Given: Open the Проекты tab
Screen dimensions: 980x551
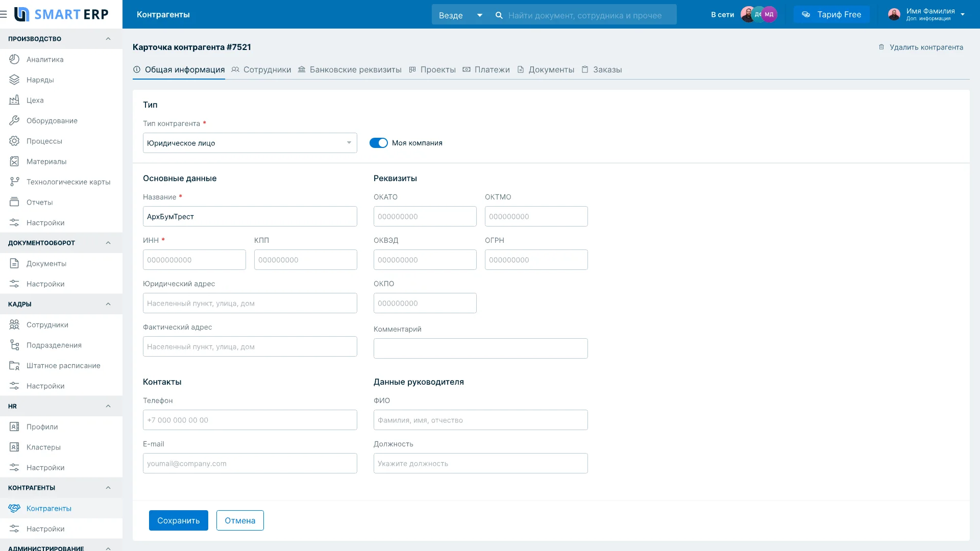Looking at the screenshot, I should click(x=432, y=69).
